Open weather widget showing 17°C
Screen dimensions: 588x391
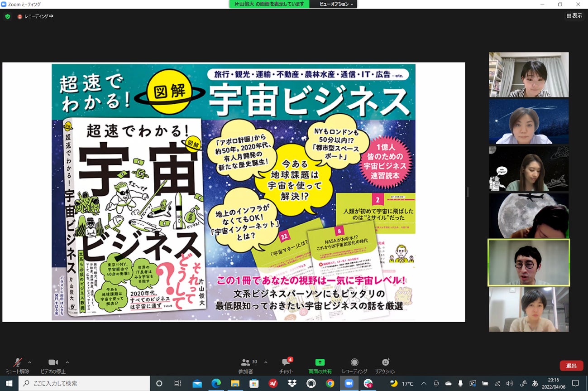coord(402,383)
